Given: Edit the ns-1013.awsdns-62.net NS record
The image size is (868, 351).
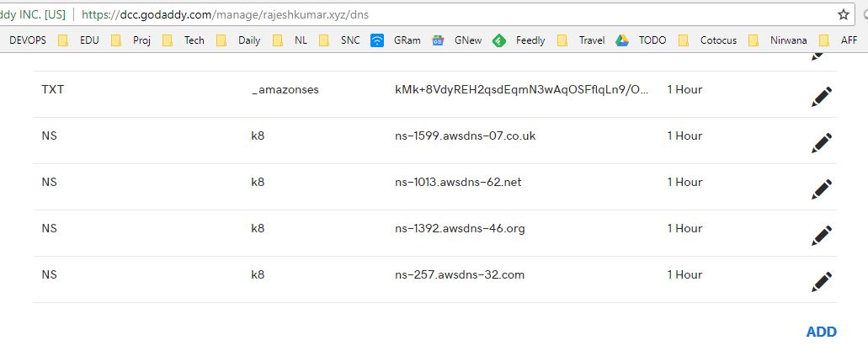Looking at the screenshot, I should click(821, 189).
